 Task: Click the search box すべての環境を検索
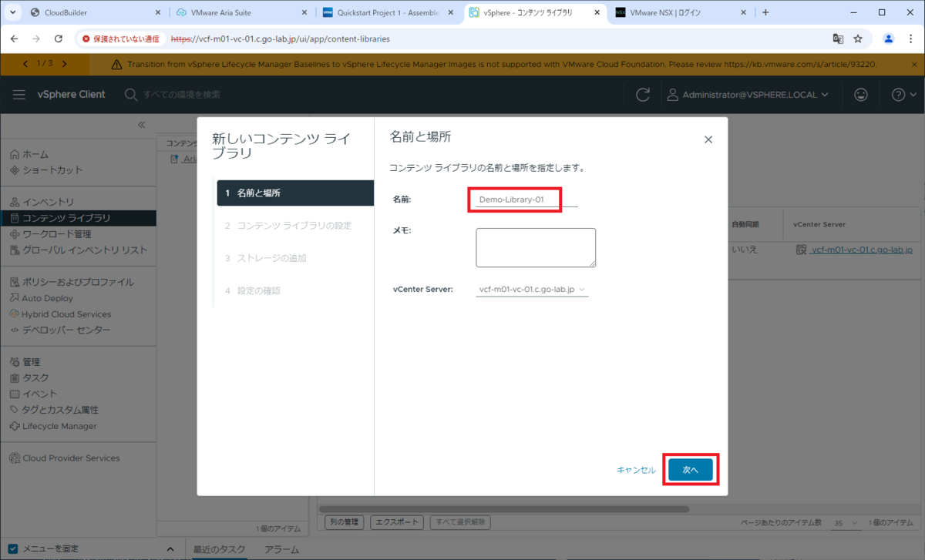182,95
